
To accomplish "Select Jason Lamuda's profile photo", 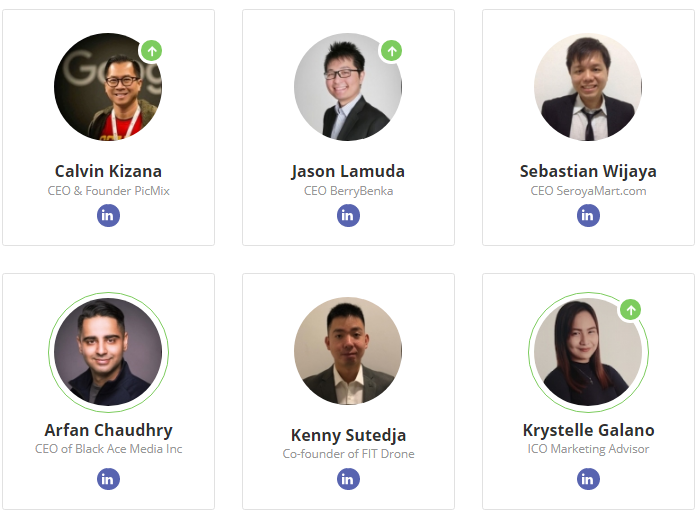I will click(348, 87).
